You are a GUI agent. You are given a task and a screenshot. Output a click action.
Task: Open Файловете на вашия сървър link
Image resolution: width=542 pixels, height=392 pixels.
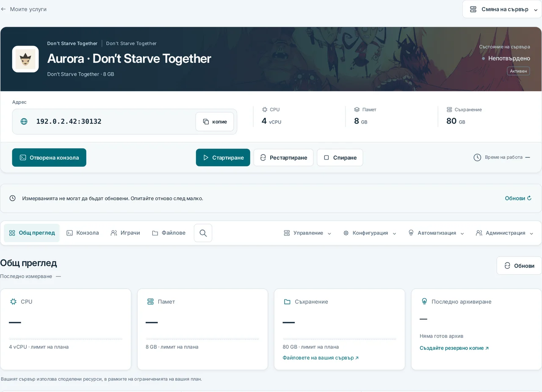[321, 358]
